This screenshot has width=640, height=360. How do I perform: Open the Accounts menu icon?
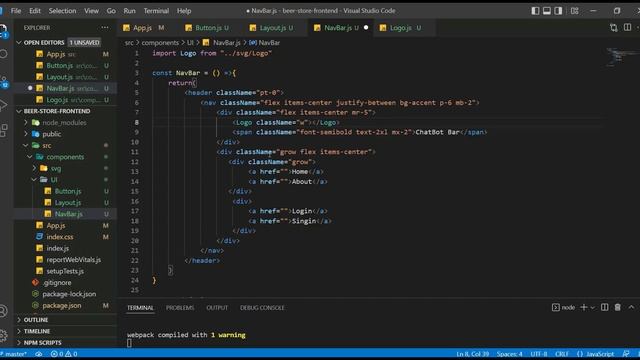click(x=4, y=311)
